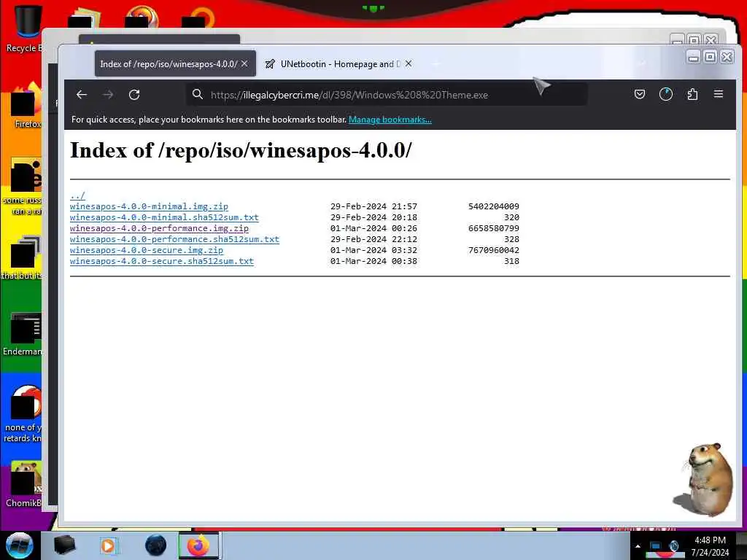The height and width of the screenshot is (560, 747).
Task: Open the extensions puzzle icon
Action: (x=693, y=94)
